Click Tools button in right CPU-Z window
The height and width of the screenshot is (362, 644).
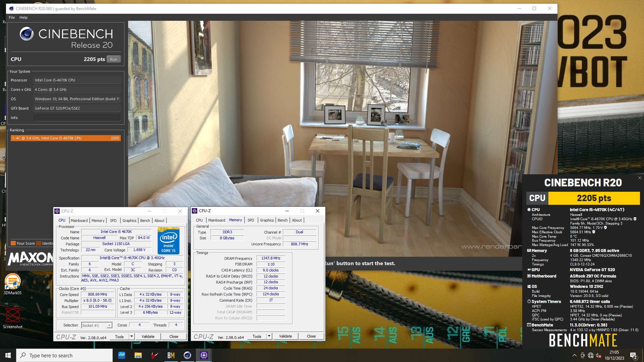coord(257,336)
